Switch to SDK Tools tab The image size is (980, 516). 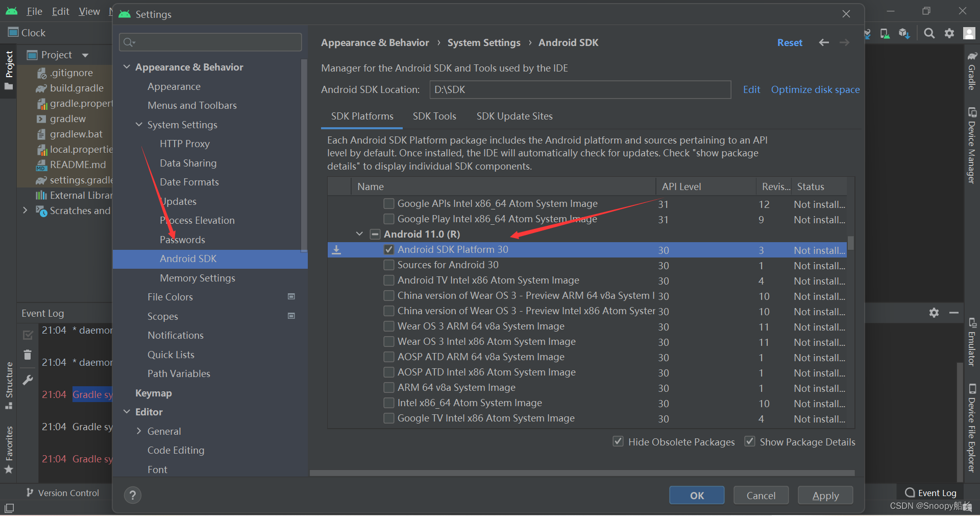434,116
